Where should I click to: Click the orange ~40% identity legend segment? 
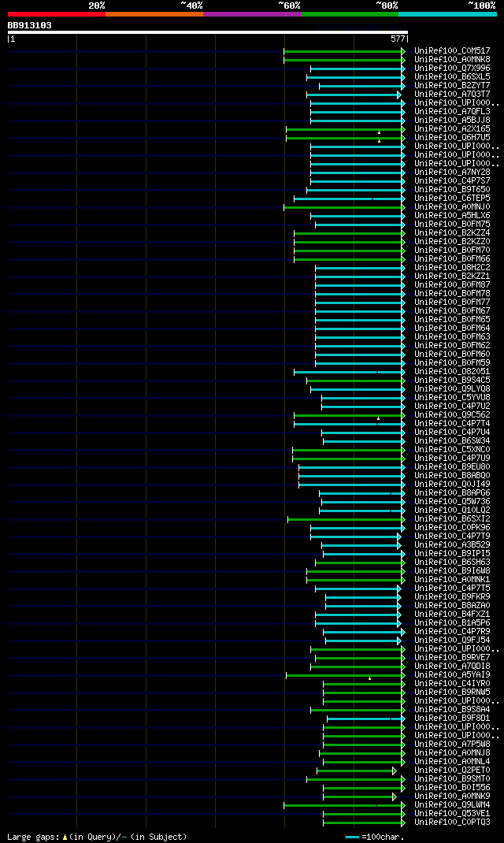pos(154,14)
